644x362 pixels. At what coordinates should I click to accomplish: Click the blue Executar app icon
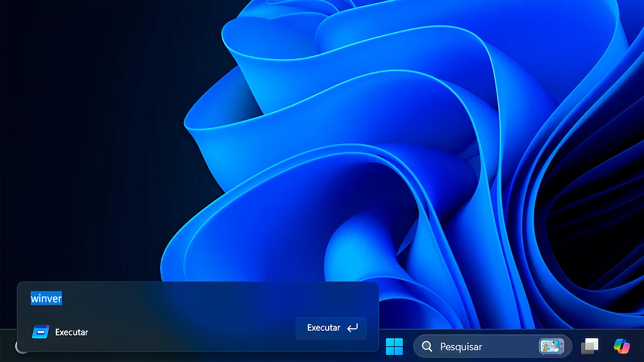[40, 332]
